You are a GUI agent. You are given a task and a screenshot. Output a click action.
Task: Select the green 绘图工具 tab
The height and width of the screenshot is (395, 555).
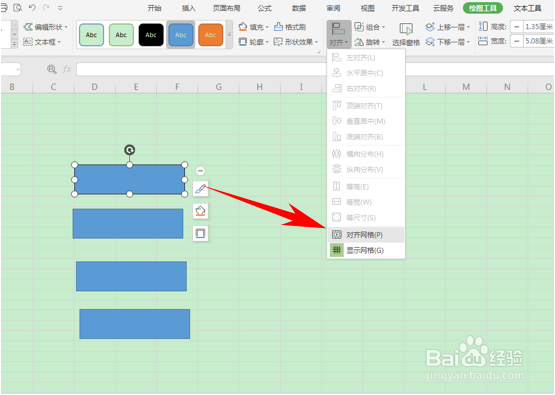click(x=483, y=8)
